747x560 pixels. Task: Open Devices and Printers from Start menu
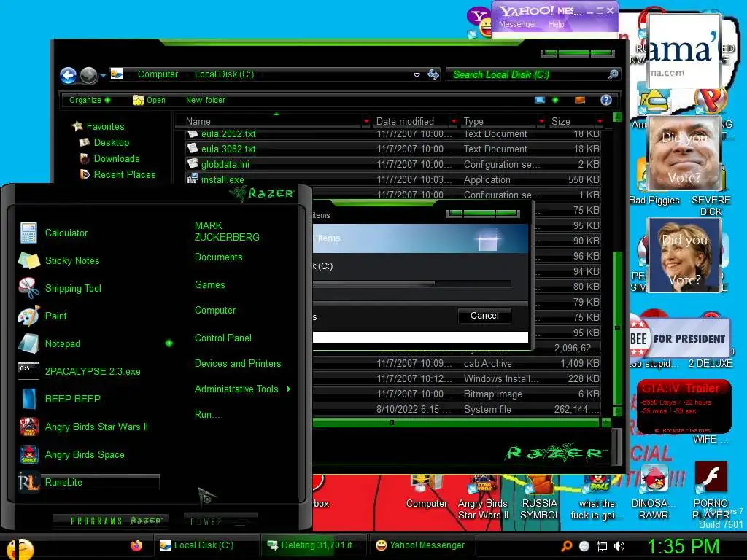point(238,363)
